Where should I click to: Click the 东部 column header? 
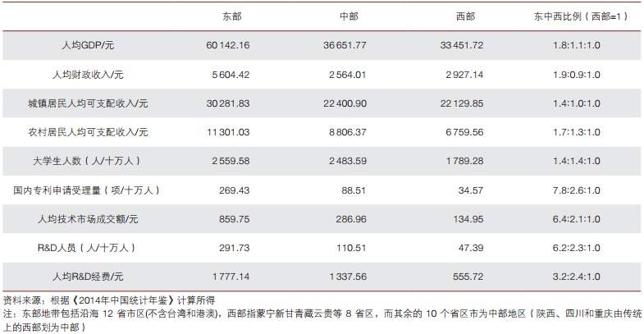[232, 16]
